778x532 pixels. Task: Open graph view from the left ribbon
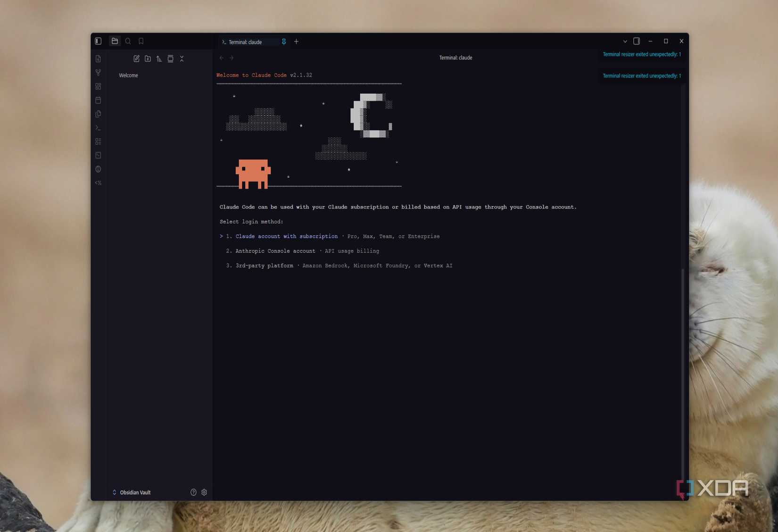click(x=98, y=72)
